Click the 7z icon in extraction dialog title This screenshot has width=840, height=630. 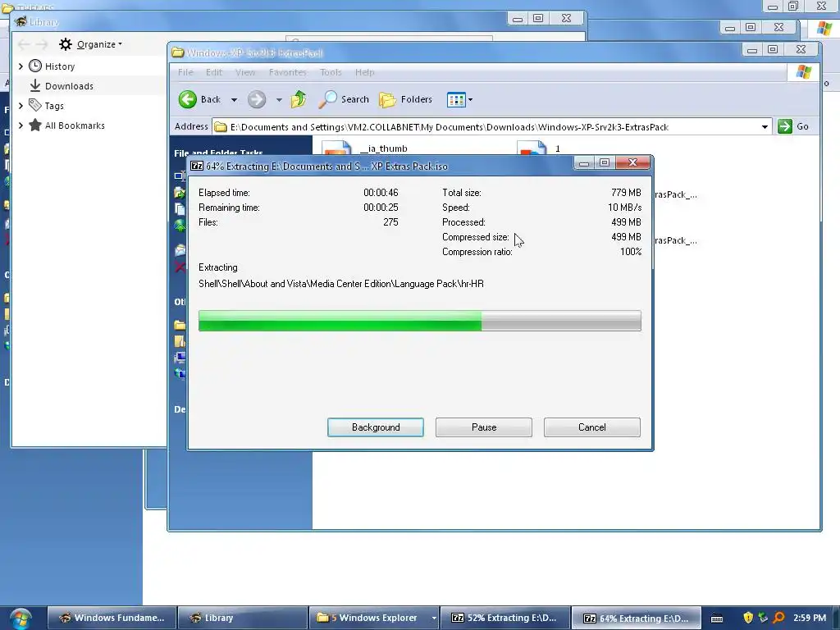tap(197, 166)
